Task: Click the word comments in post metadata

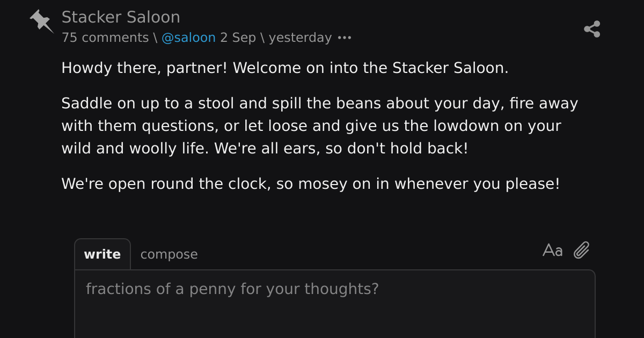Action: [x=115, y=38]
